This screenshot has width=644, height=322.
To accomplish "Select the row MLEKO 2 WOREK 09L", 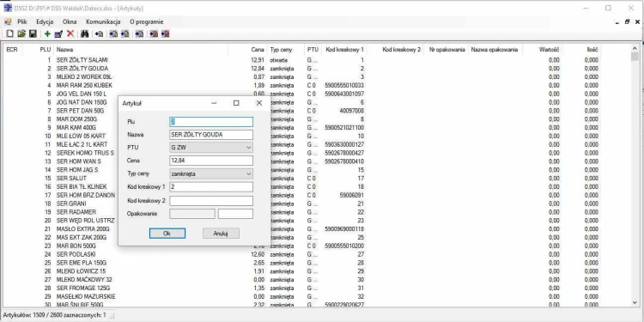I will pos(301,76).
